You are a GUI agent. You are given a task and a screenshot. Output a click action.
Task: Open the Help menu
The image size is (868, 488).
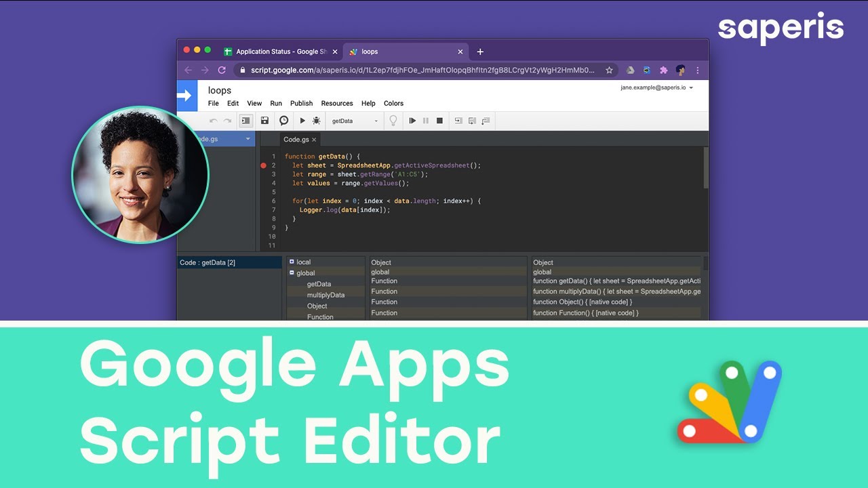368,104
